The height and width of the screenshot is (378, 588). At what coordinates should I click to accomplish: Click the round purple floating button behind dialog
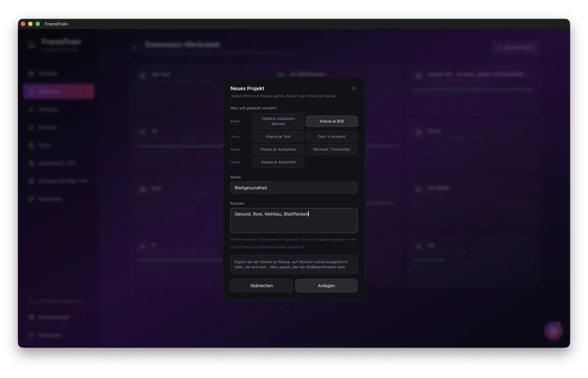point(554,331)
